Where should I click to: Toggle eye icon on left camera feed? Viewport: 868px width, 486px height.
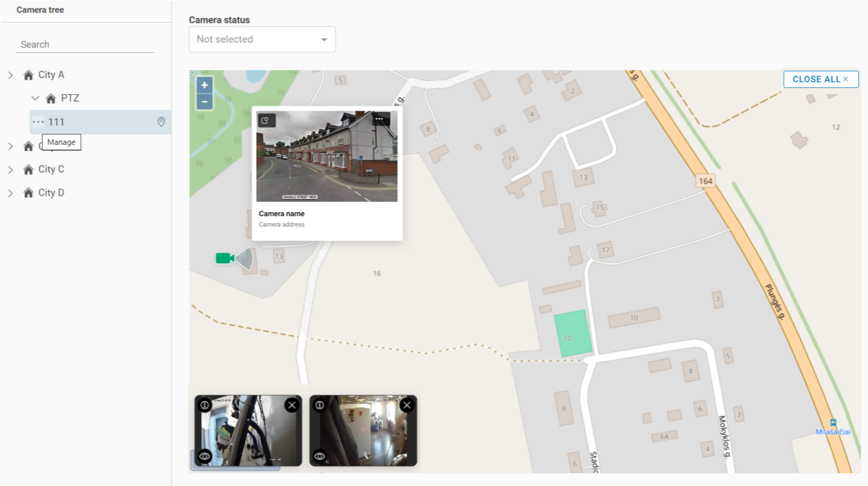204,456
